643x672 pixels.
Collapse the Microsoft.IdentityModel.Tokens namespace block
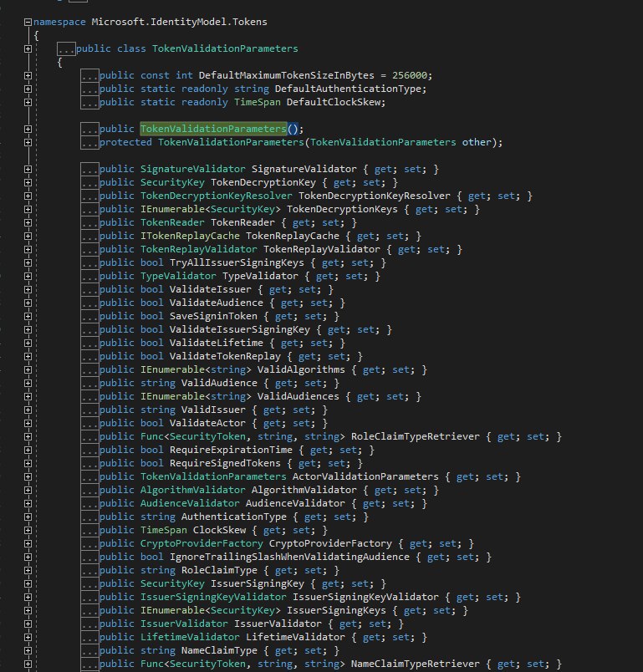28,22
